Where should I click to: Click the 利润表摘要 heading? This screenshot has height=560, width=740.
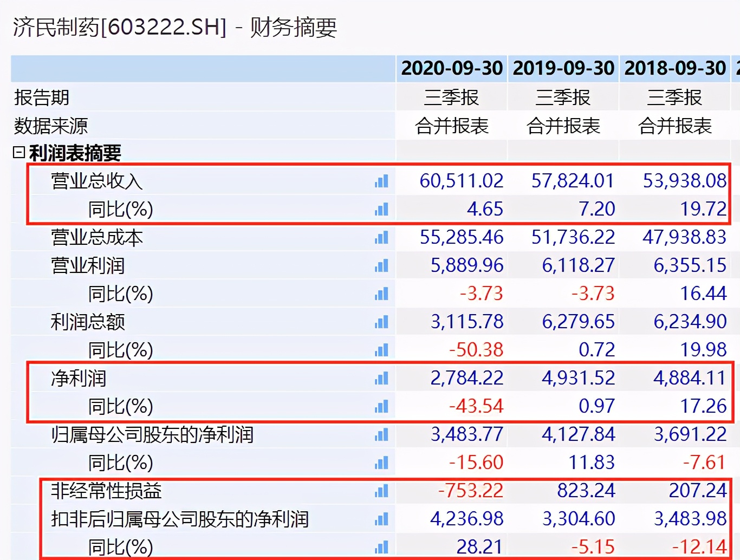(x=75, y=153)
